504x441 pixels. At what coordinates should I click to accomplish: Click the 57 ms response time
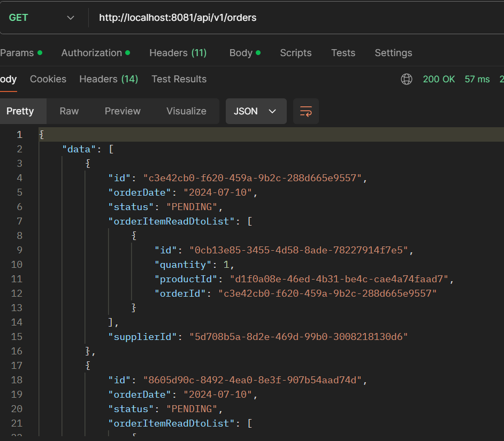(x=477, y=79)
